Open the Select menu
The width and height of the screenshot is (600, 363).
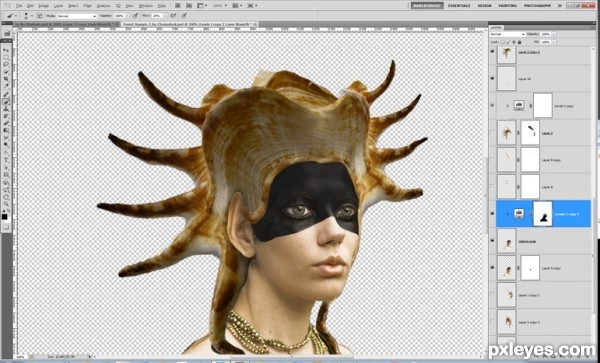click(73, 6)
